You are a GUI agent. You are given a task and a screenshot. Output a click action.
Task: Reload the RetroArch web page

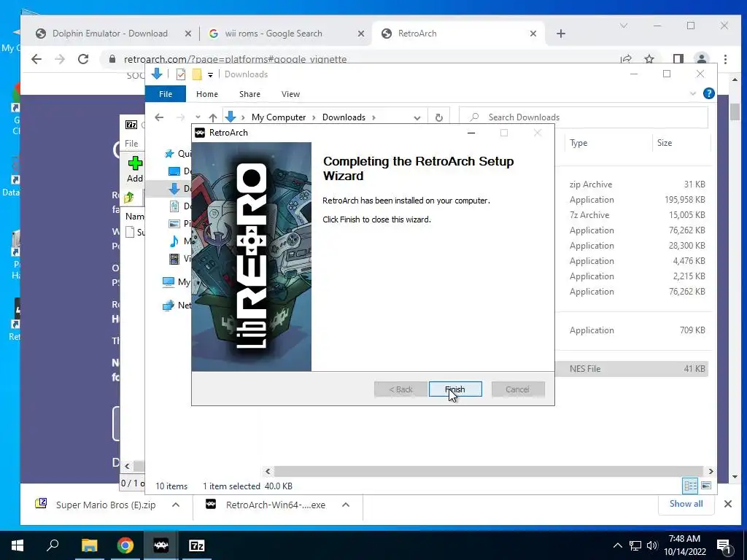click(83, 59)
